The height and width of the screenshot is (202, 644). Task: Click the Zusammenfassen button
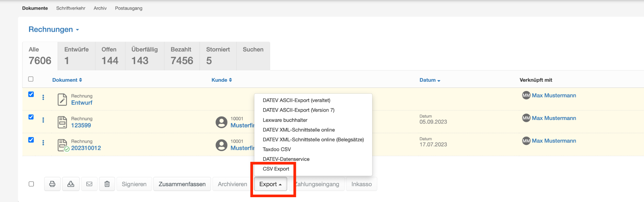tap(182, 184)
